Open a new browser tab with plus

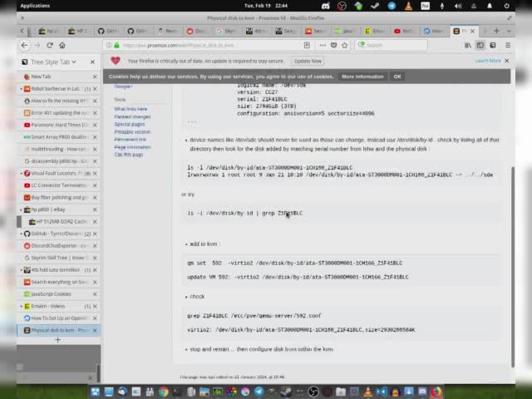[x=496, y=31]
